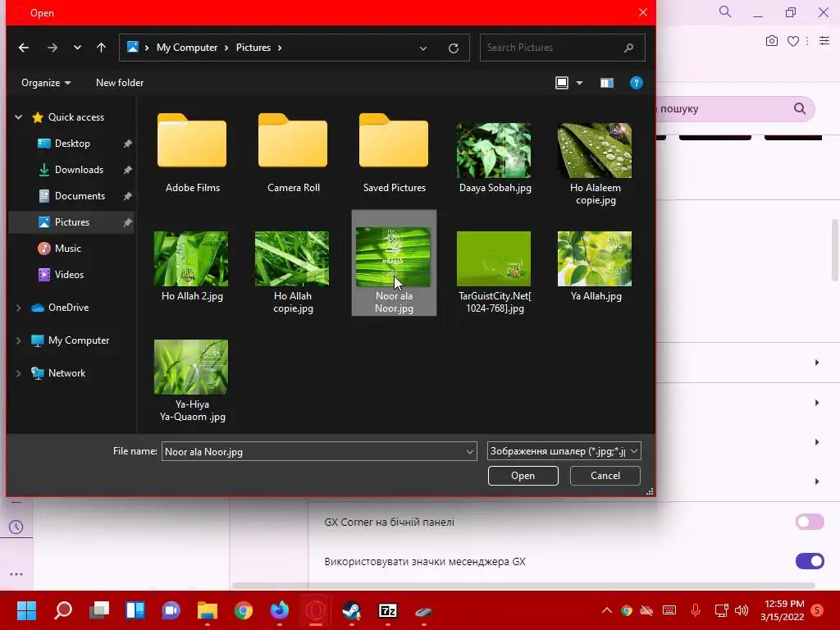
Task: Open Windows Start menu
Action: (x=26, y=610)
